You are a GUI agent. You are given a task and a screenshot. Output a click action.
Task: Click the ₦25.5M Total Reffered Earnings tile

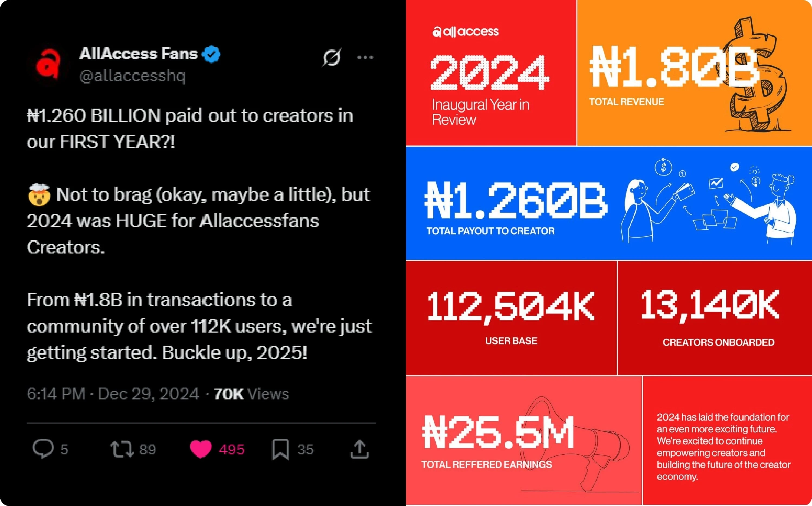tap(524, 440)
